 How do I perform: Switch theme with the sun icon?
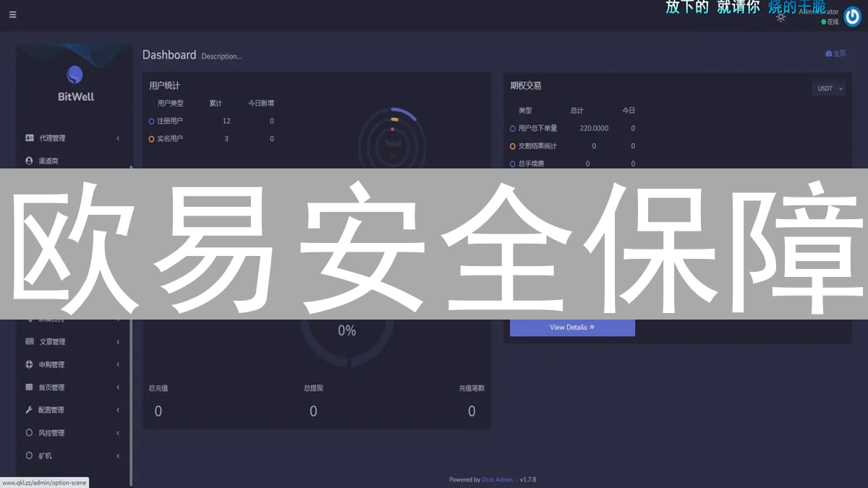781,17
